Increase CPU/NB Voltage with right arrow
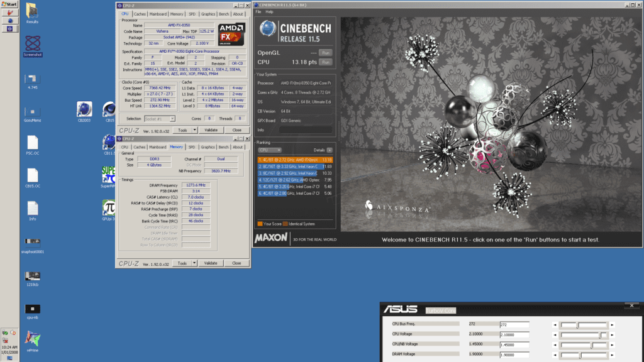Image resolution: width=644 pixels, height=362 pixels. [x=612, y=345]
